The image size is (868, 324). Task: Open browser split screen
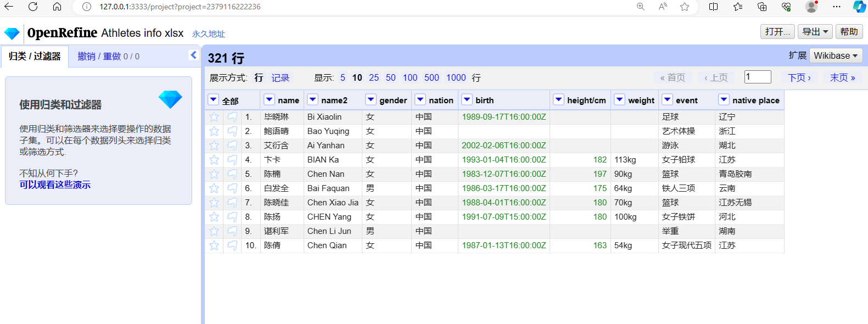click(713, 7)
